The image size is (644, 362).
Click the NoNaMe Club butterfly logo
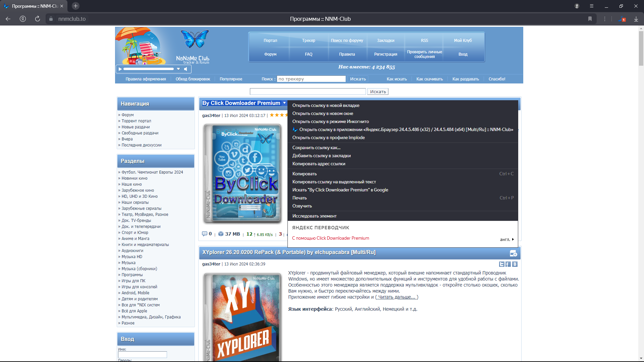195,39
